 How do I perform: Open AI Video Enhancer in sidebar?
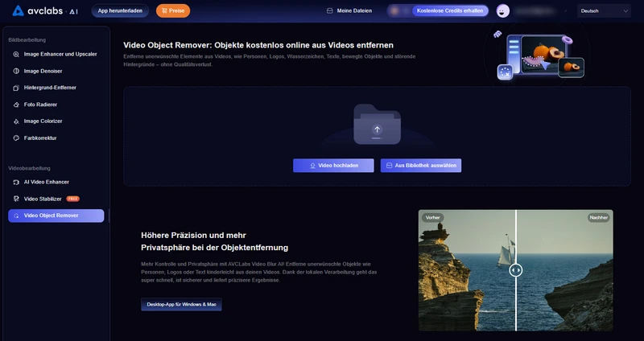[x=56, y=183]
